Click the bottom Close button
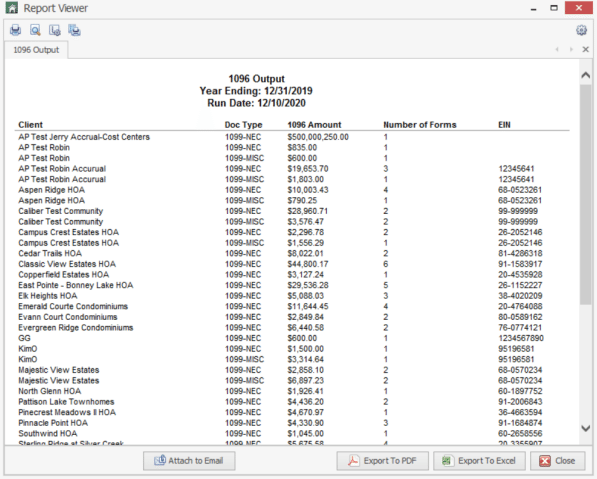The width and height of the screenshot is (597, 479). tap(557, 461)
